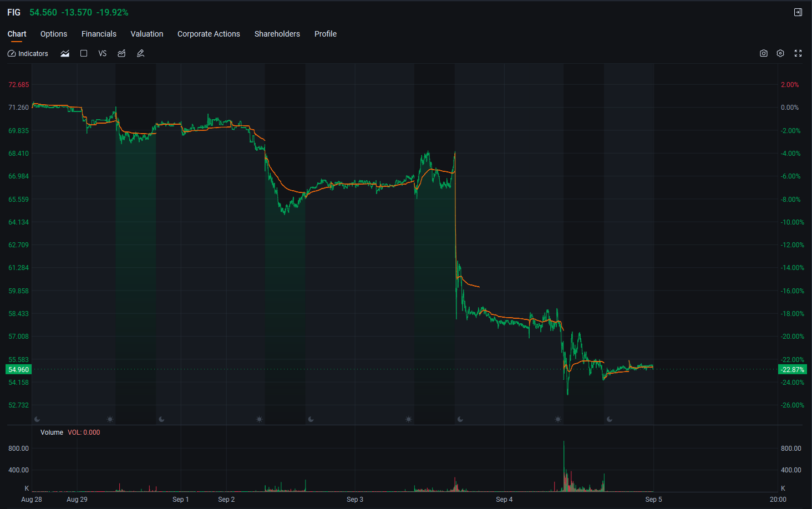The image size is (812, 509).
Task: View the Corporate Actions tab
Action: pyautogui.click(x=209, y=34)
